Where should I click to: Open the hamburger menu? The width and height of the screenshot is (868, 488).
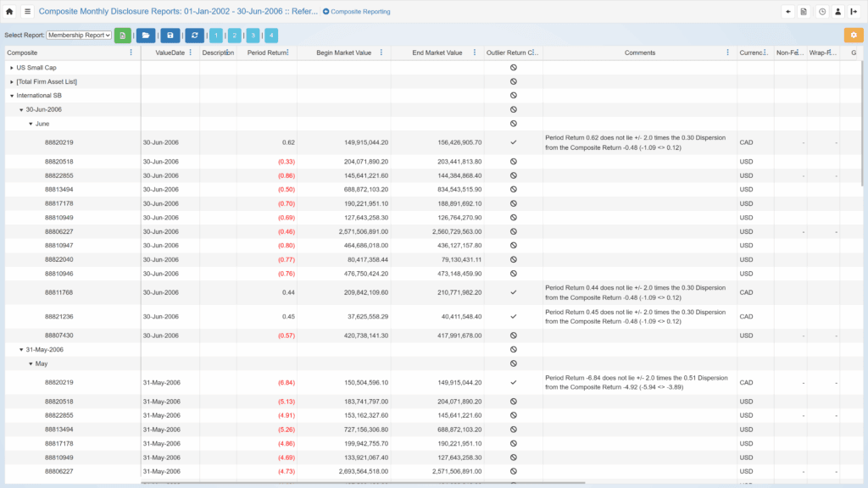[27, 12]
